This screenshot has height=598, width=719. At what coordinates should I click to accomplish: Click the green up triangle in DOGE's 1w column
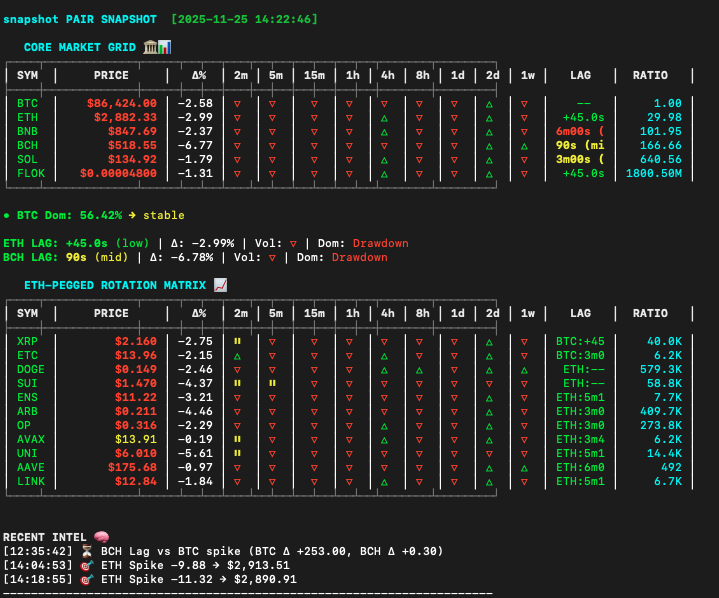point(524,370)
